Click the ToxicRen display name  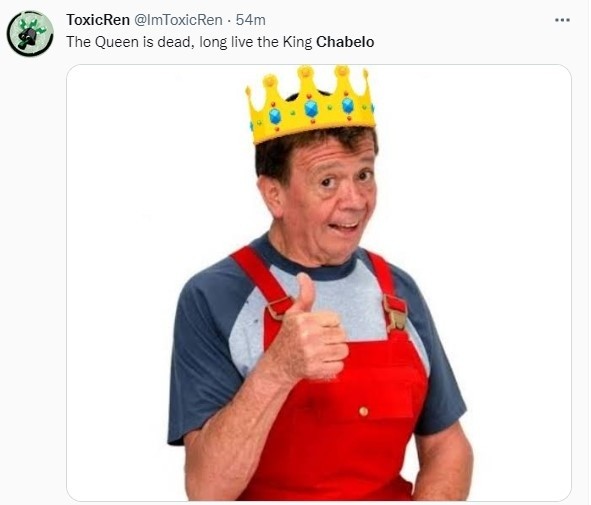pos(98,20)
